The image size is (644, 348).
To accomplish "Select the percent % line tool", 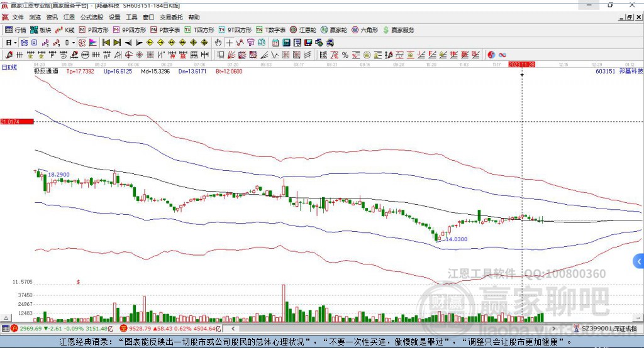I will tap(345, 55).
